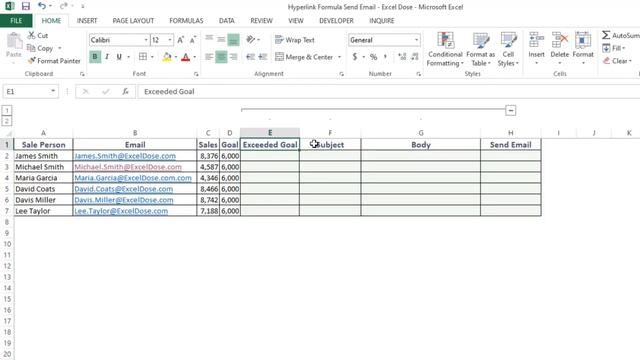Open Cell Styles gallery
640x360 pixels.
tap(508, 49)
